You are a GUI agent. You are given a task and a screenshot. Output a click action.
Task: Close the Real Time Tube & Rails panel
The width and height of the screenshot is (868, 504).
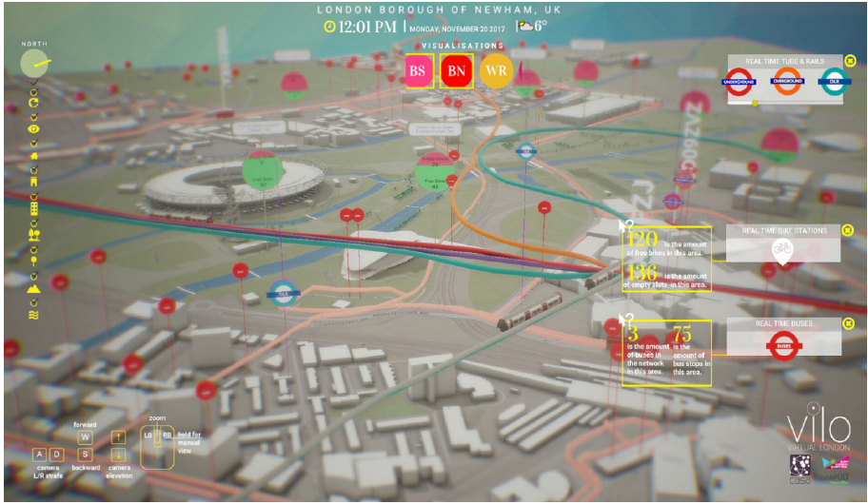coord(850,60)
